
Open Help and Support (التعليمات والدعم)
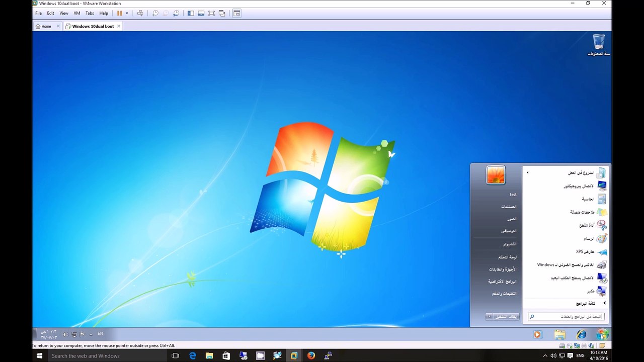point(504,293)
